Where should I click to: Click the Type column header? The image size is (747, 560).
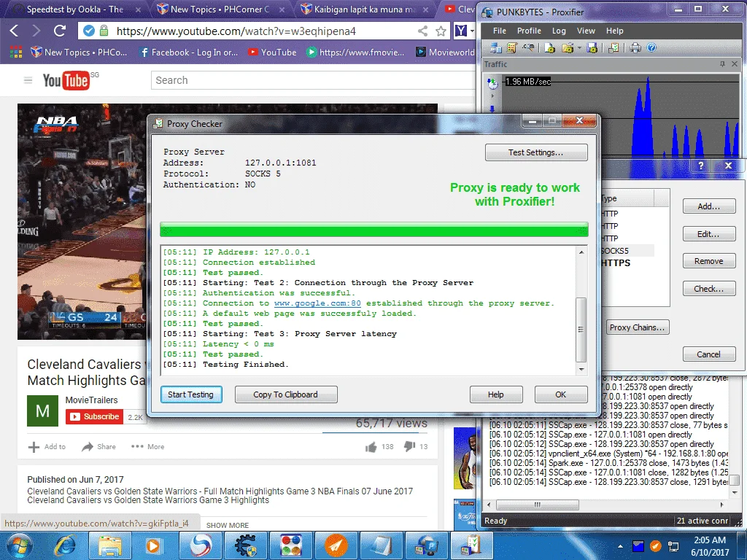click(x=627, y=198)
